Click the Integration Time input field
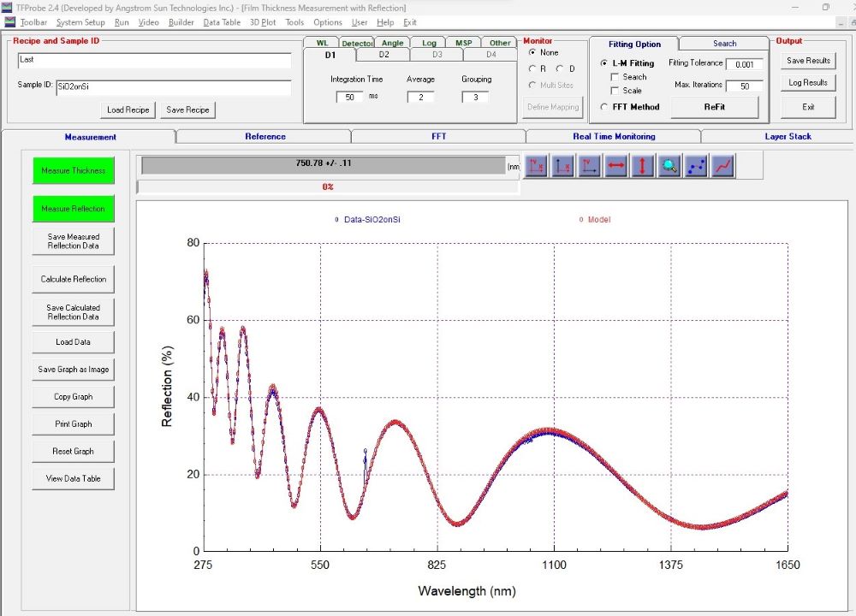 point(349,98)
